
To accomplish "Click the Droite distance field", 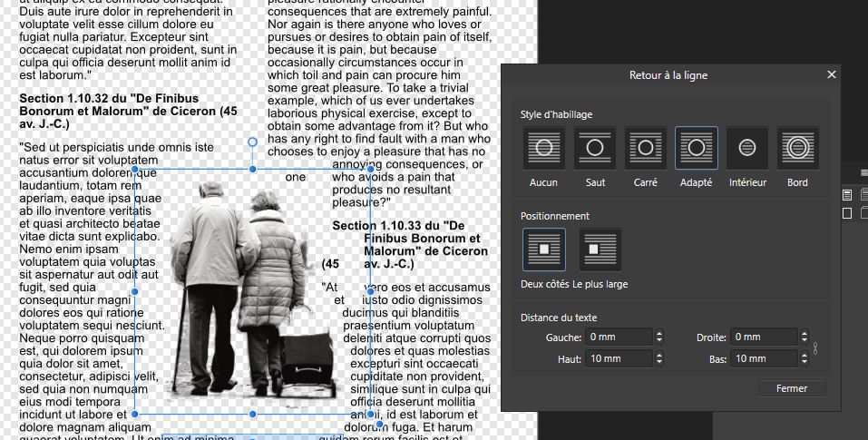I will click(765, 337).
